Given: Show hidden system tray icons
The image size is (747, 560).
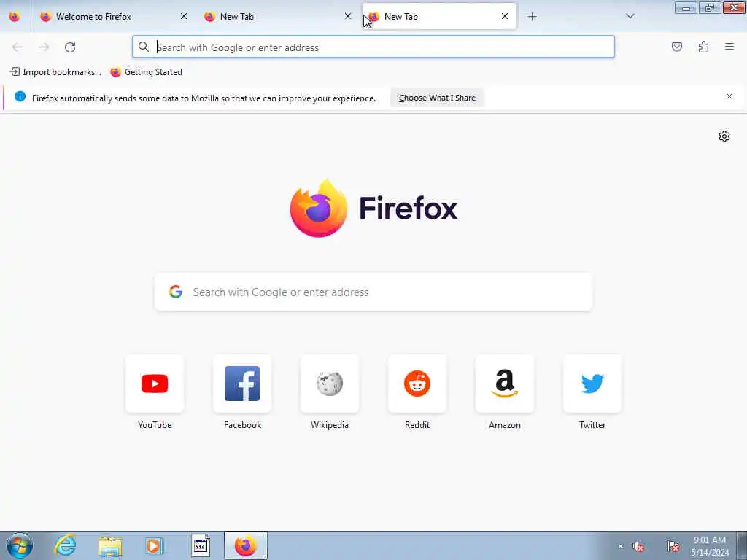Looking at the screenshot, I should click(620, 546).
